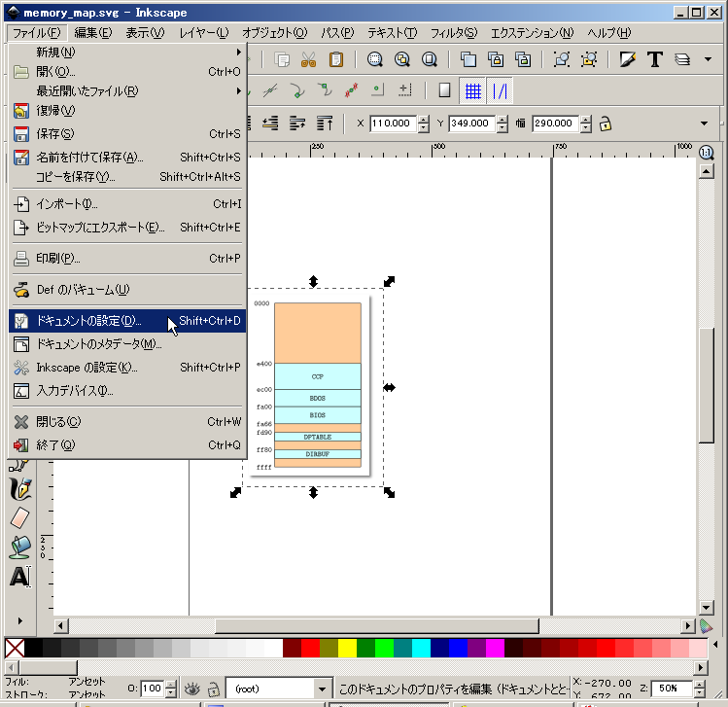
Task: Select インポート menu entry
Action: (x=127, y=204)
